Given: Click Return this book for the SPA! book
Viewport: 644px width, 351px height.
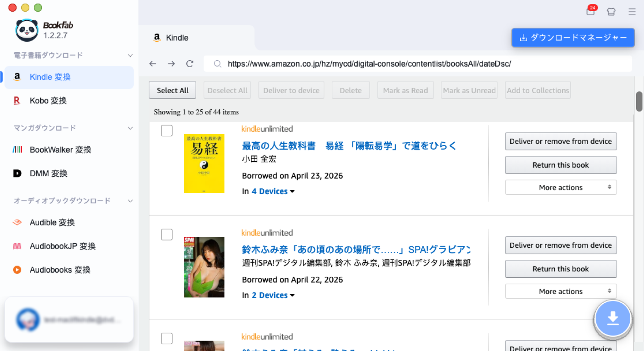Looking at the screenshot, I should [561, 269].
